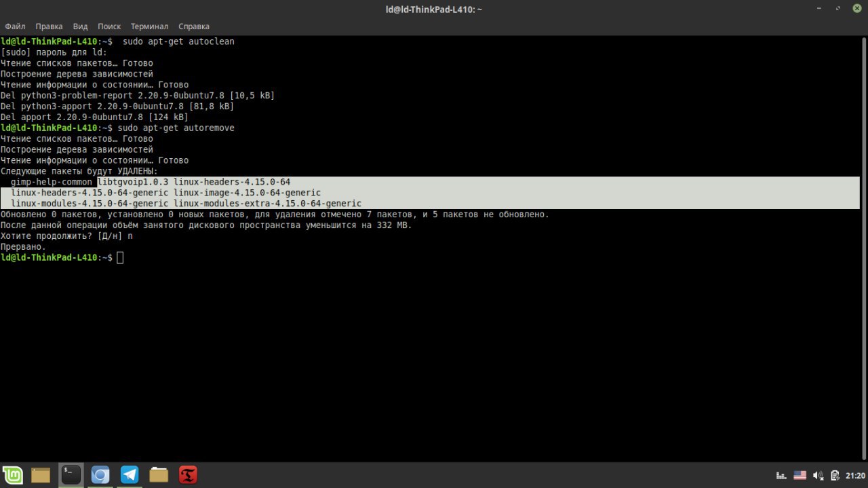Click the '[sudo] пароль для ld:' line
Image resolution: width=868 pixels, height=488 pixels.
(54, 52)
